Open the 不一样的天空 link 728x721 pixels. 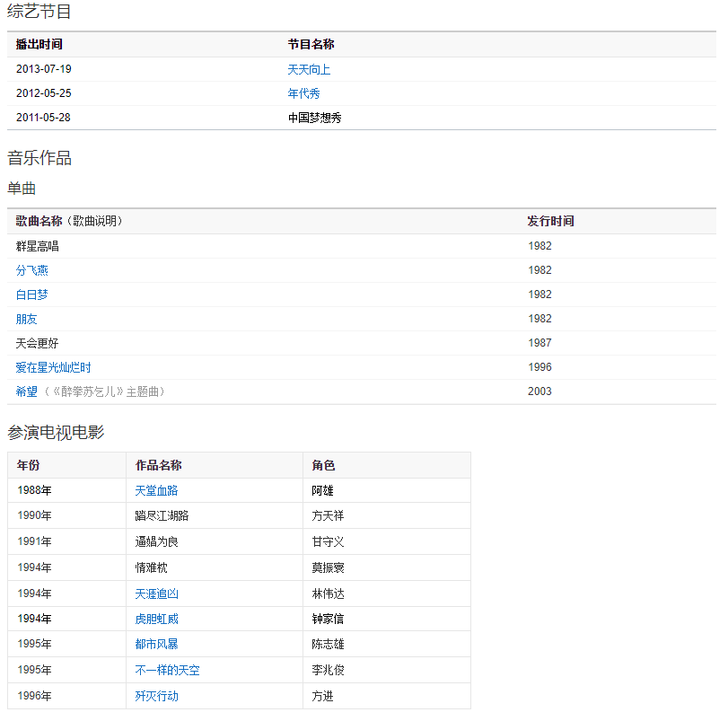[x=167, y=670]
